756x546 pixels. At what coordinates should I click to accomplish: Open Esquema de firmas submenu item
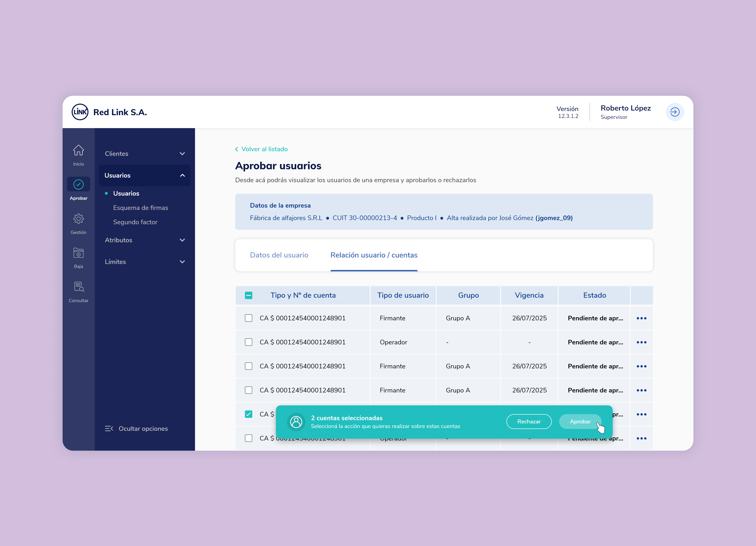140,208
